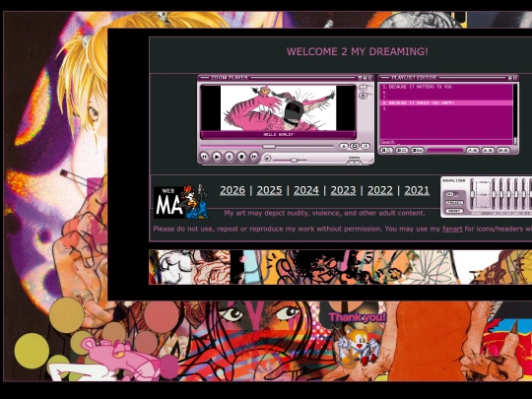Click the Playlist Editor vertical scrollbar

coord(515,113)
